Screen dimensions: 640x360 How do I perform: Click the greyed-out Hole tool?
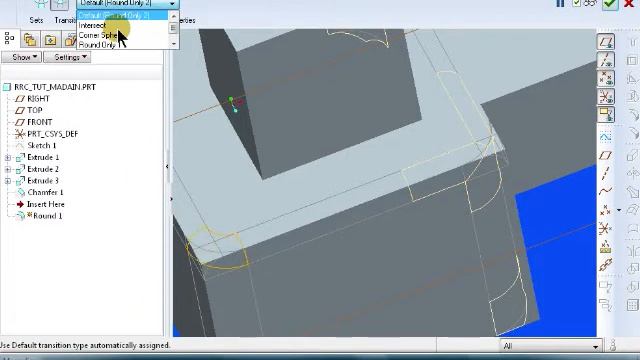633,42
